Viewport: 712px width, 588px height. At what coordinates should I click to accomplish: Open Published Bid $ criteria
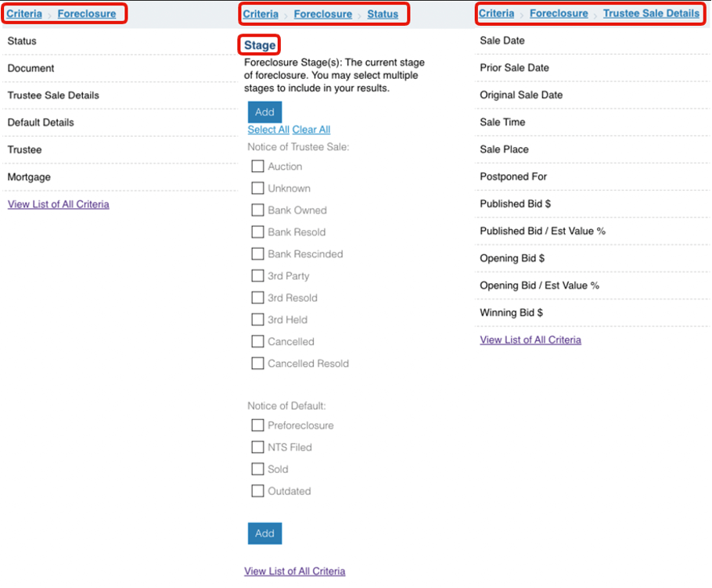[515, 204]
